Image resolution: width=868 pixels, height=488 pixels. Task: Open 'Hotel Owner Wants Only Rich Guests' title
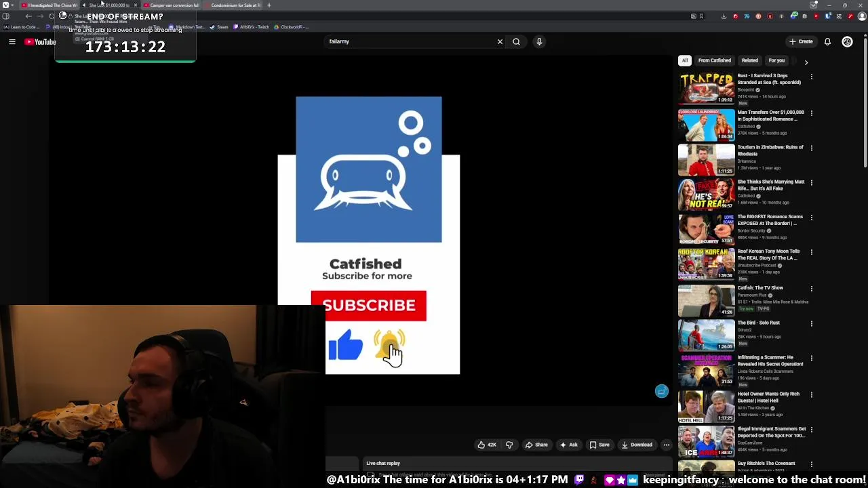[x=768, y=397]
